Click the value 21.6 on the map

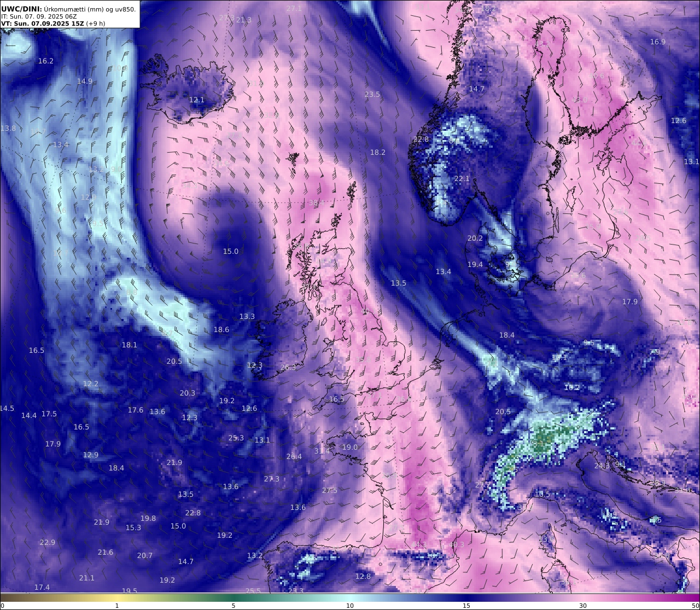coord(106,552)
